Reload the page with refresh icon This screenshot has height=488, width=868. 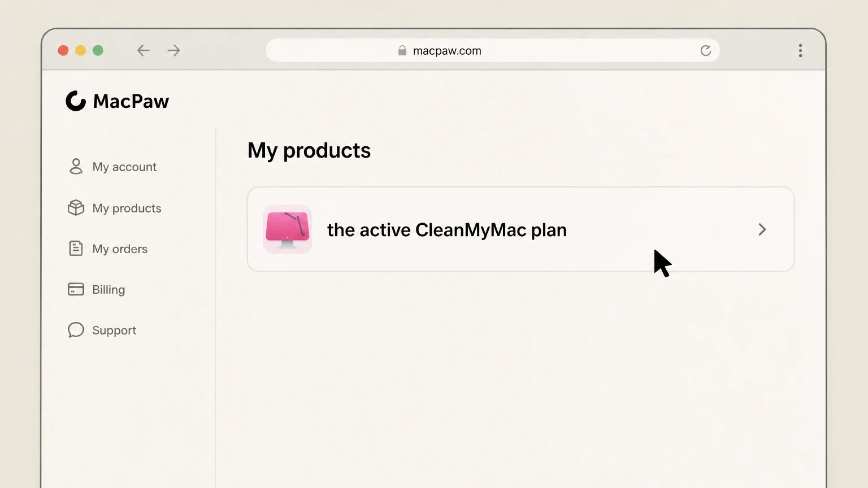click(706, 50)
